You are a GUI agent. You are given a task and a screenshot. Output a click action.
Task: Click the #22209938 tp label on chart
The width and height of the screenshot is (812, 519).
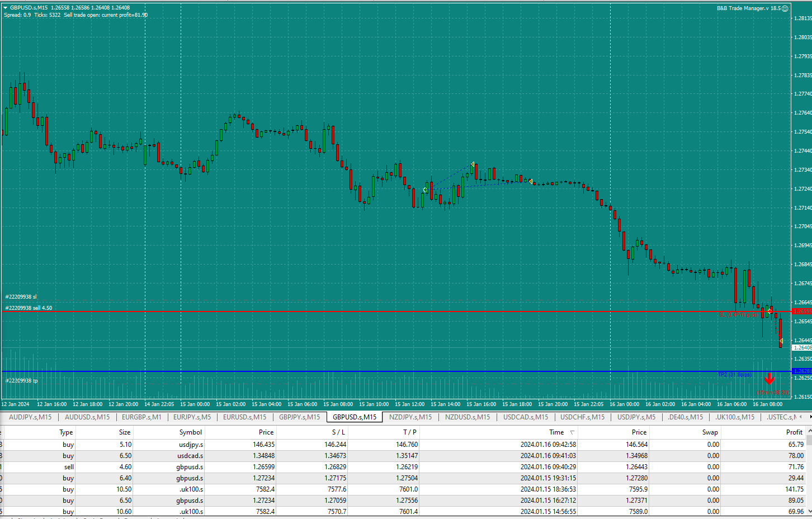pyautogui.click(x=22, y=381)
